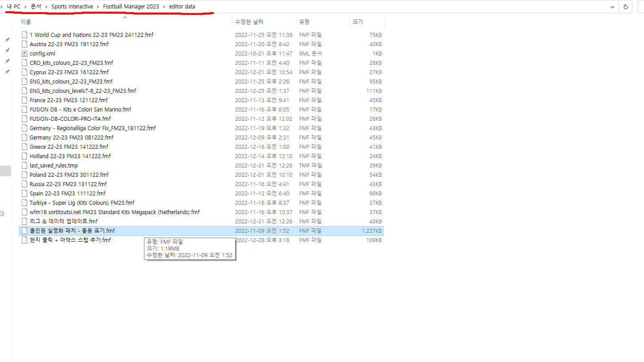Select file name last_saved_rules.tmp
Screen dimensions: 644x362
54,165
